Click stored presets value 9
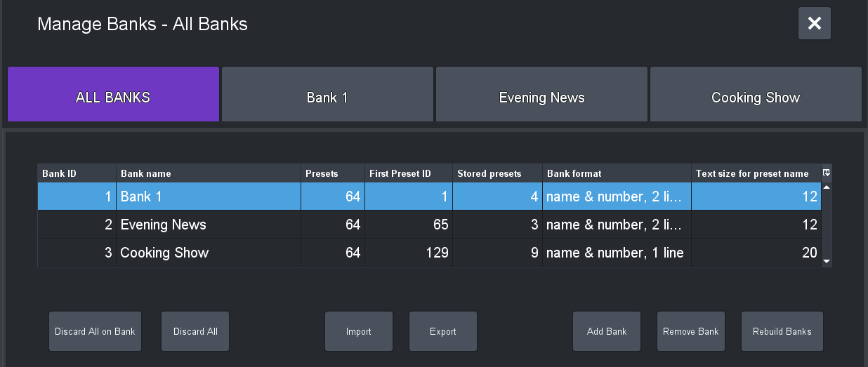Screen dimensions: 868x367 tap(498, 253)
